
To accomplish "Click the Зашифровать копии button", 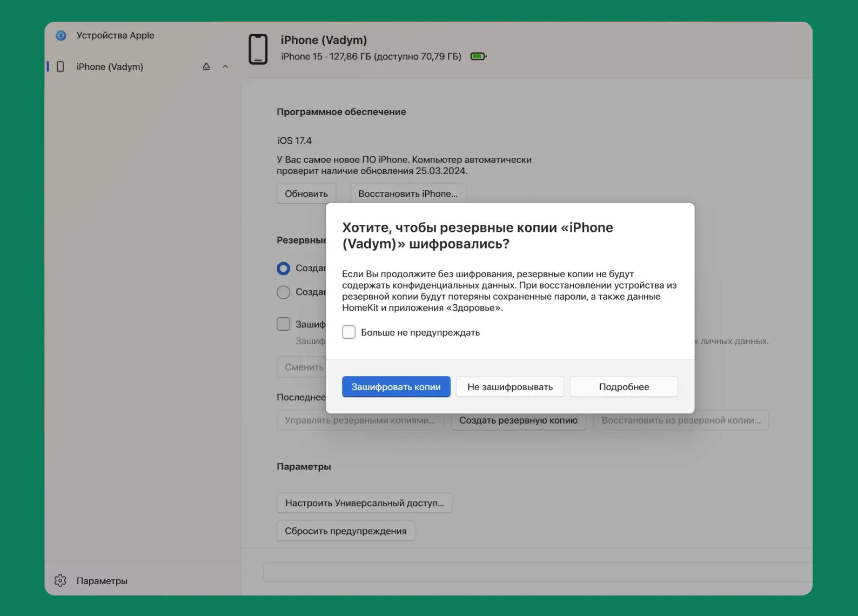I will (396, 387).
